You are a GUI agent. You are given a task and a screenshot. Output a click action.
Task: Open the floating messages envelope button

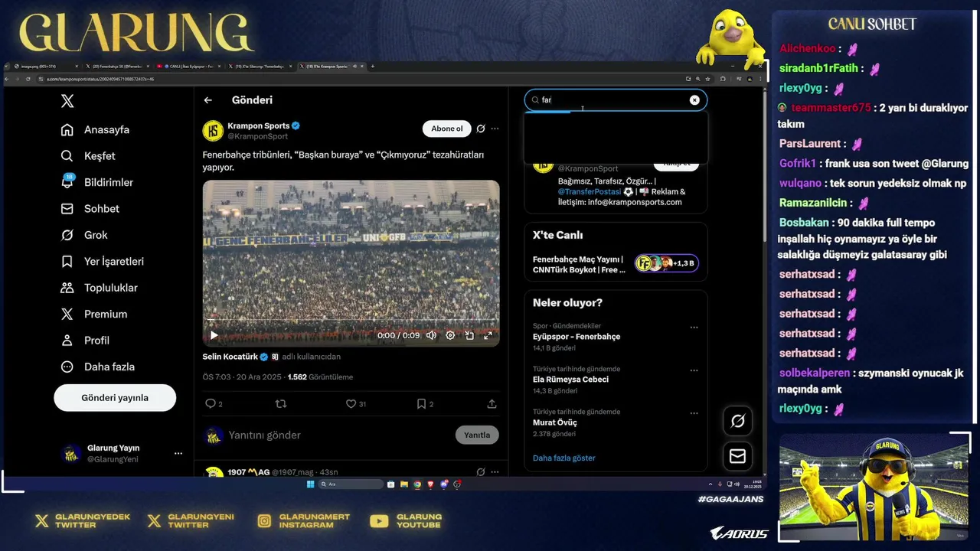[738, 456]
